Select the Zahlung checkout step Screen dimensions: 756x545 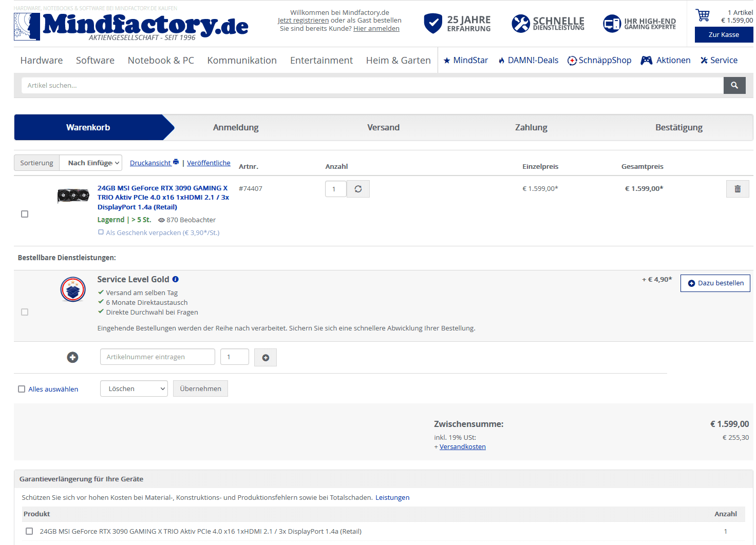(x=531, y=127)
